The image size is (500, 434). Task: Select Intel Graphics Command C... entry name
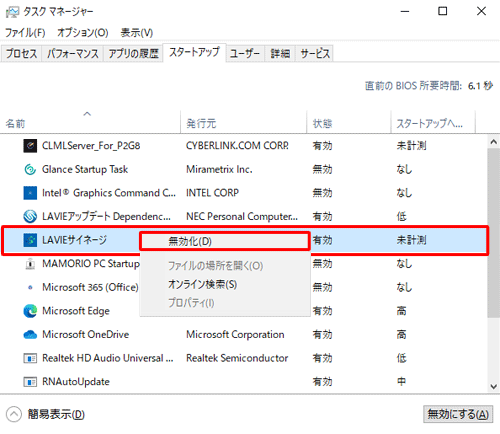coord(109,193)
